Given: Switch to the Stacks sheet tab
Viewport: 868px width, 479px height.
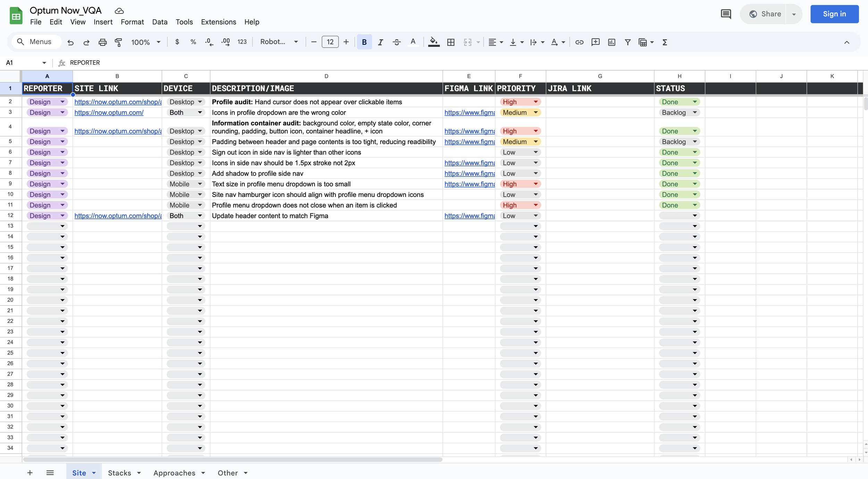Looking at the screenshot, I should (119, 473).
